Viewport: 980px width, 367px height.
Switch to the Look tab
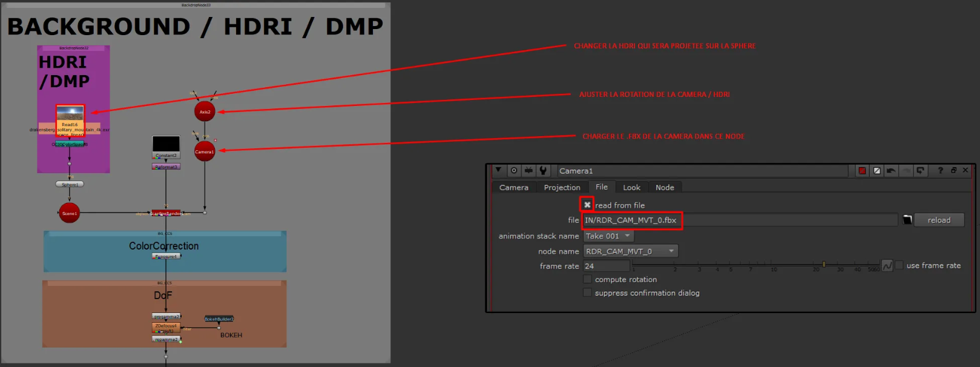tap(631, 188)
